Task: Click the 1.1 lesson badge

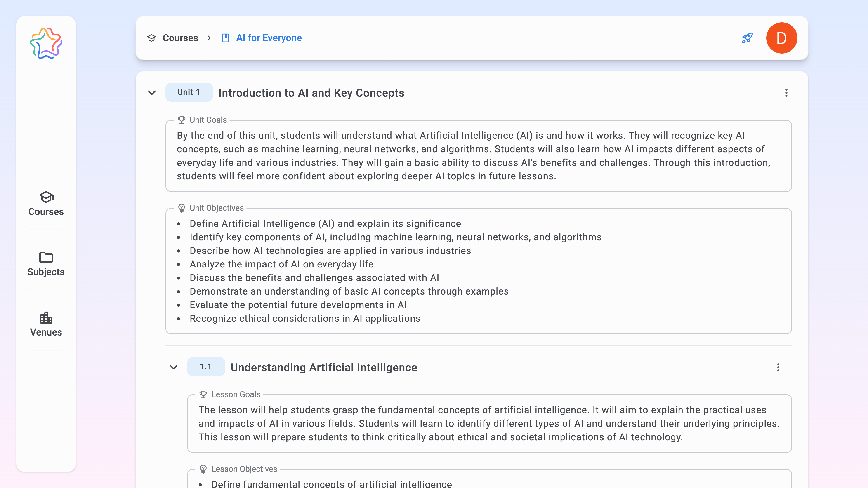Action: pyautogui.click(x=206, y=367)
